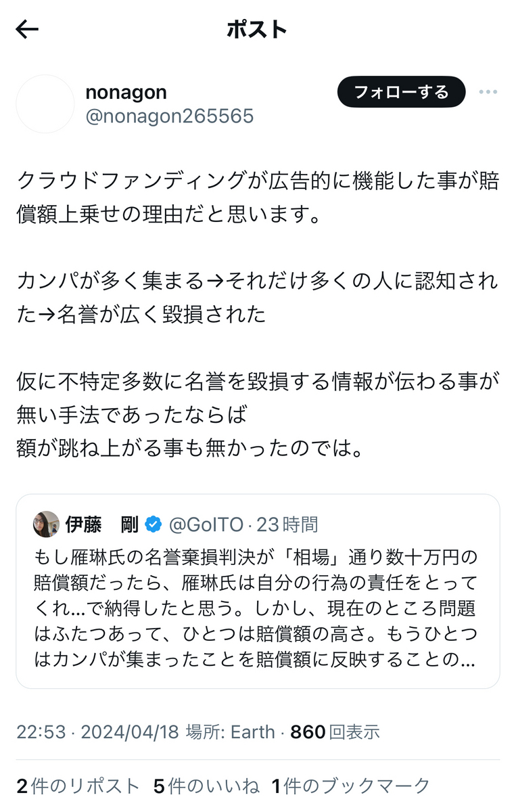
Task: Open the @nonagon265565 handle
Action: coord(169,116)
